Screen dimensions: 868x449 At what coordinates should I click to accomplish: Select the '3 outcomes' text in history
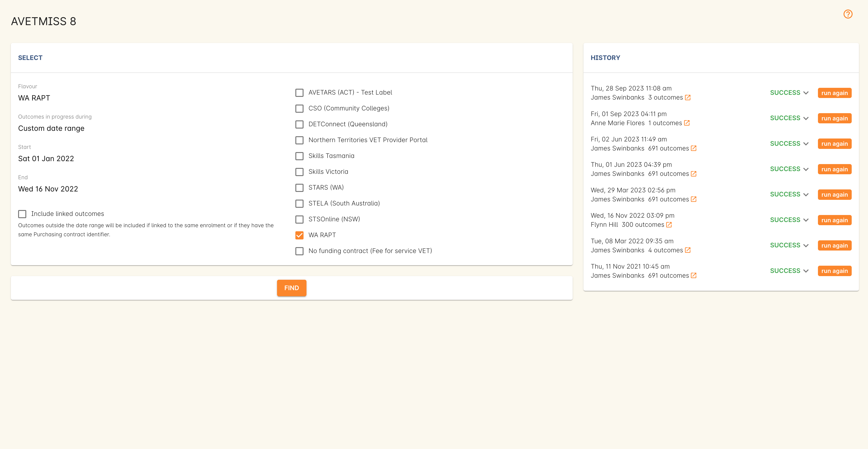tap(665, 98)
